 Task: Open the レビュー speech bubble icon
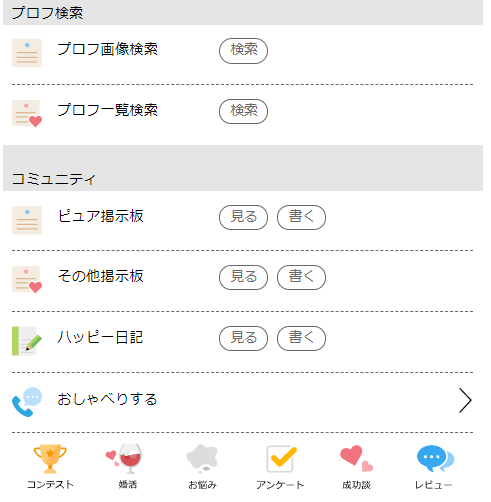point(435,459)
